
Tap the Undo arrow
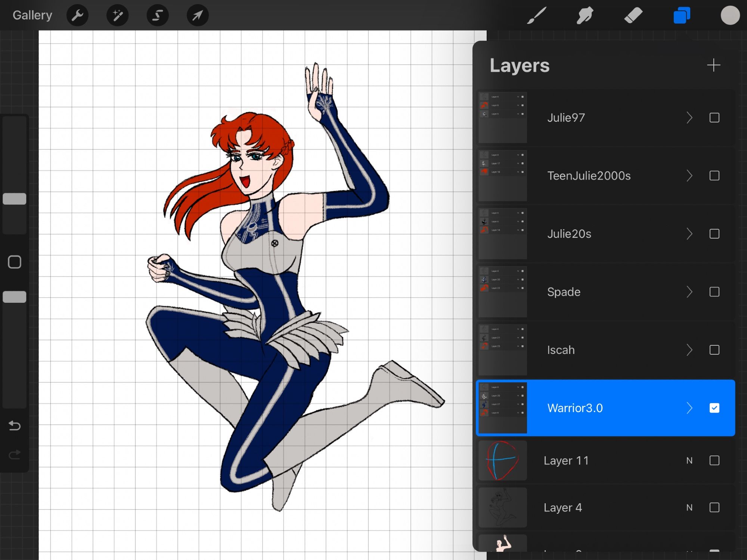pyautogui.click(x=15, y=426)
